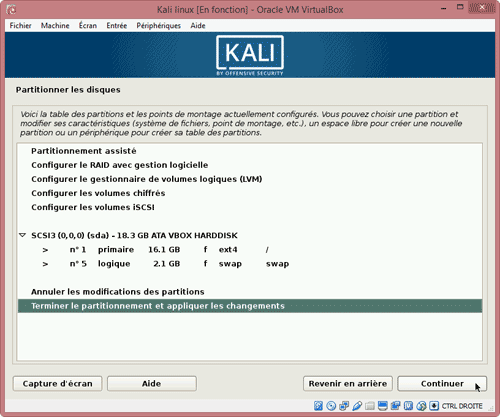Select Configurer les volumes chiffrés
Image resolution: width=500 pixels, height=417 pixels.
[x=250, y=193]
